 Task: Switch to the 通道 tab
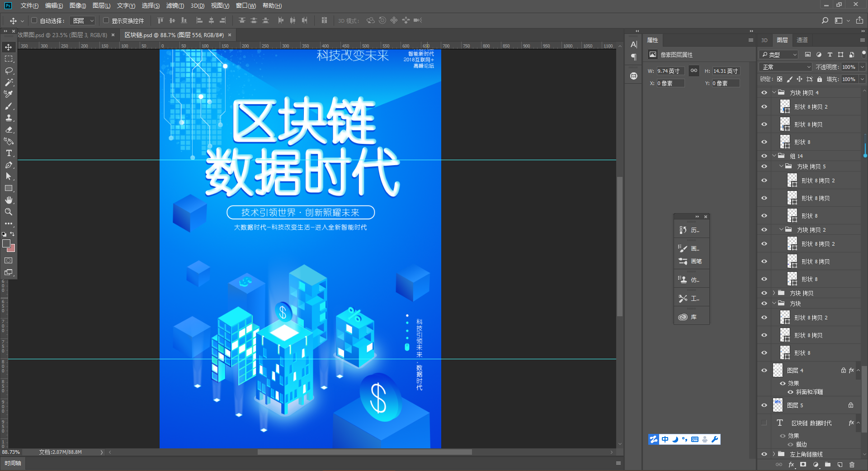pyautogui.click(x=802, y=40)
